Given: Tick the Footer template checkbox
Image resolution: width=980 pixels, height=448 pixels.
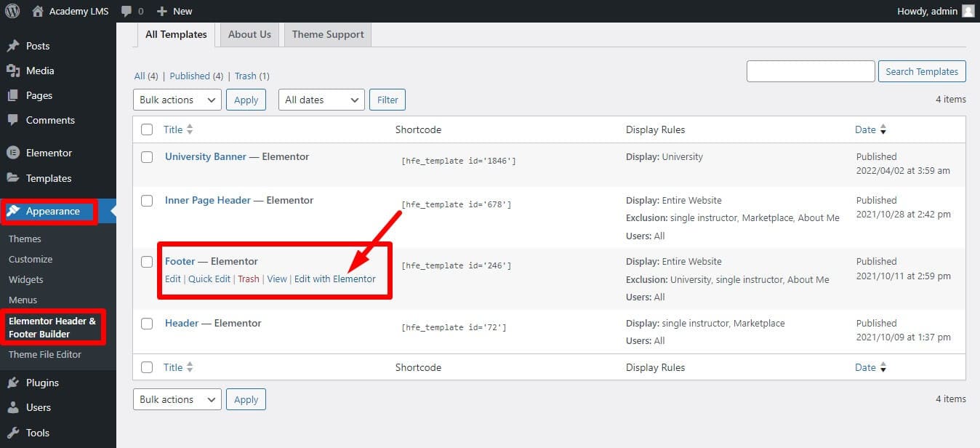Looking at the screenshot, I should click(147, 262).
